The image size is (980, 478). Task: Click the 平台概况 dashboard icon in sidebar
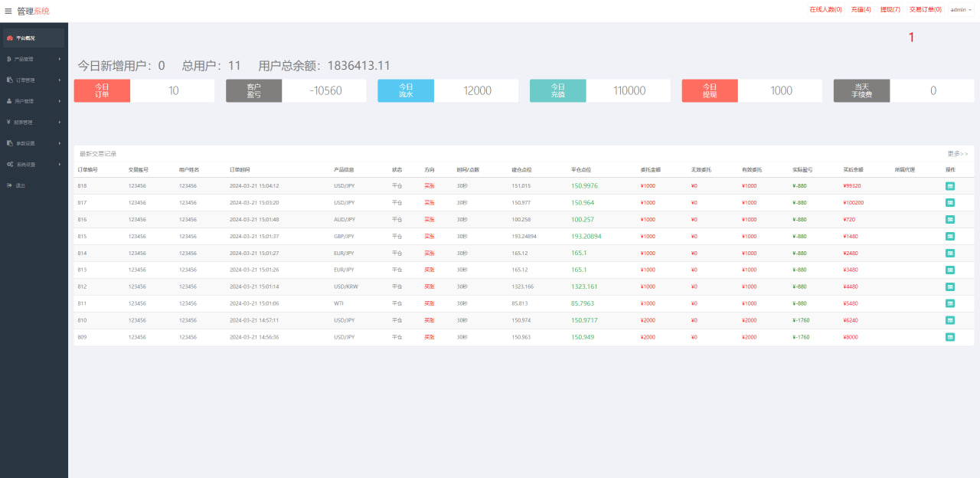click(9, 38)
